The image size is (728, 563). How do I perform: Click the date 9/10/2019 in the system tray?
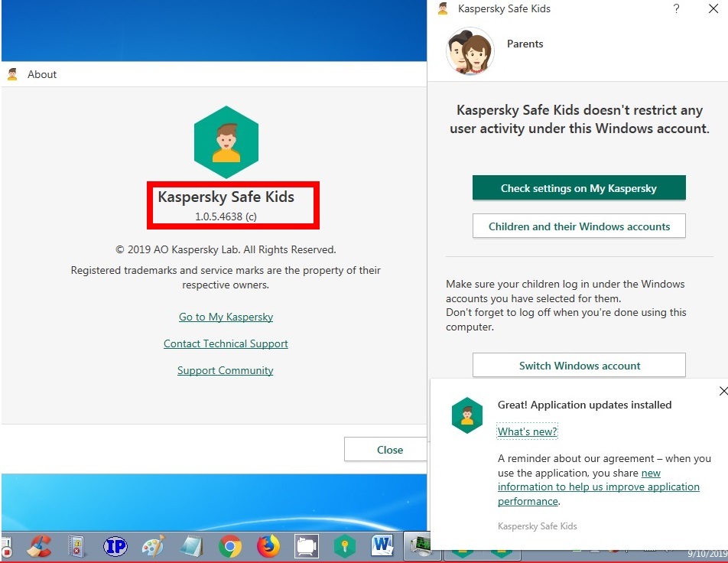707,554
